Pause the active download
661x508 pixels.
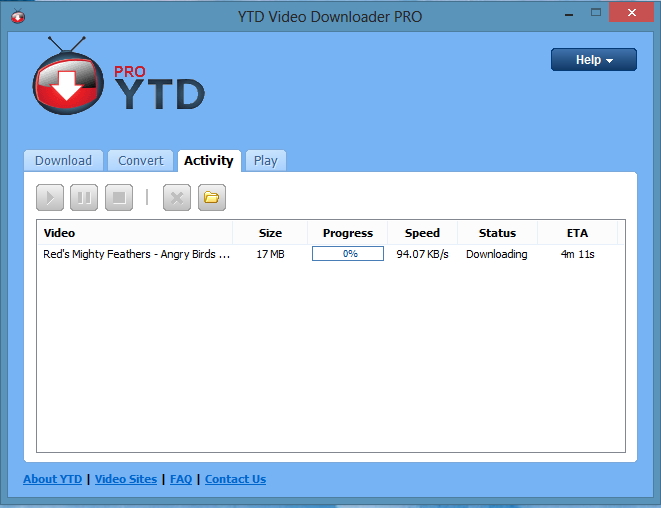point(84,197)
